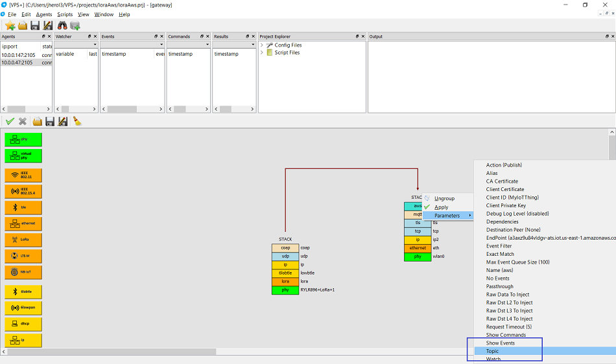Pick the IEEE 802.11 wifi block

coord(23,175)
